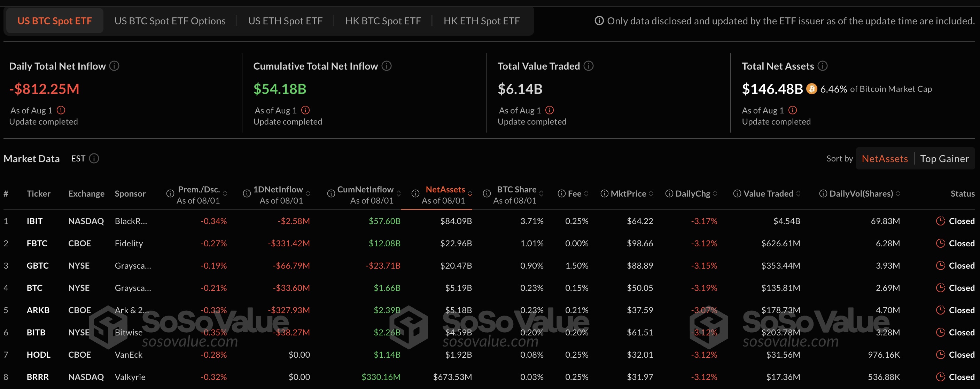This screenshot has height=389, width=980.
Task: Open the GBTC ticker link
Action: click(x=37, y=265)
